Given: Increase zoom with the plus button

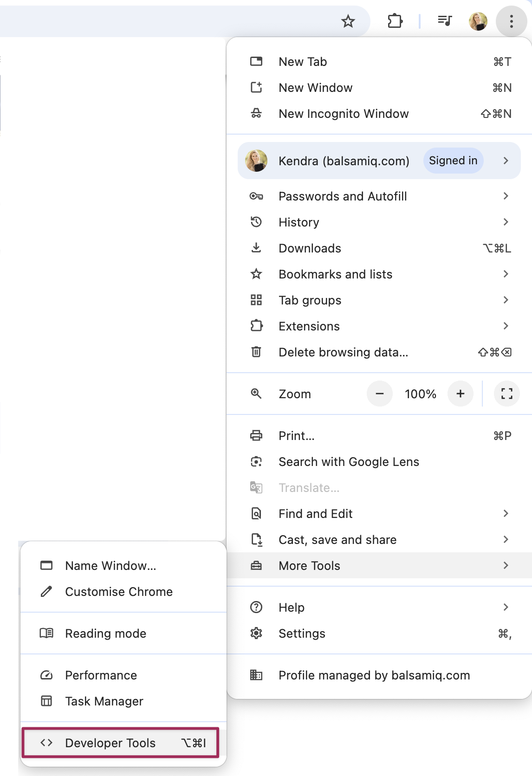Looking at the screenshot, I should (460, 394).
